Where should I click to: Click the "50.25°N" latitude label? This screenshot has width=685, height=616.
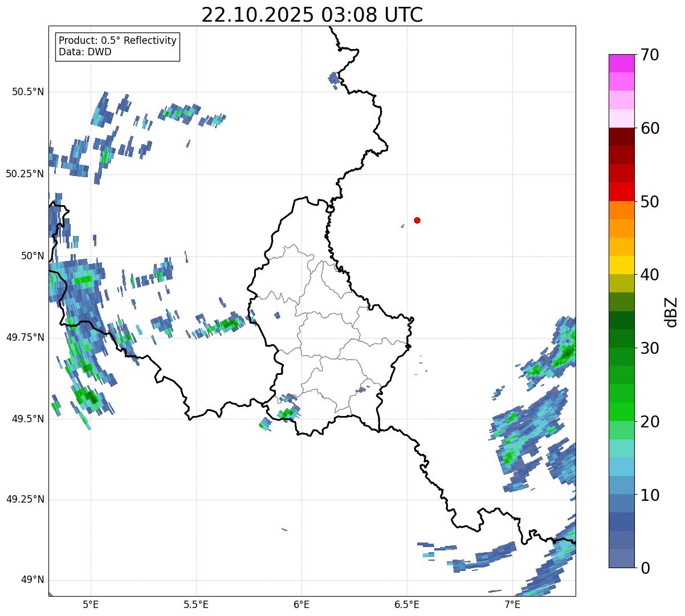click(25, 174)
